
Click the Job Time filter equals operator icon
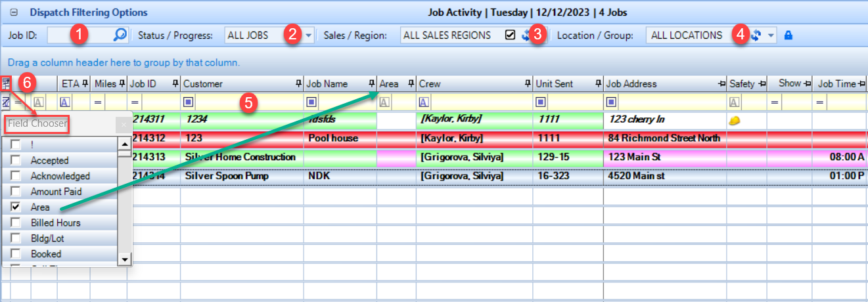click(x=819, y=102)
